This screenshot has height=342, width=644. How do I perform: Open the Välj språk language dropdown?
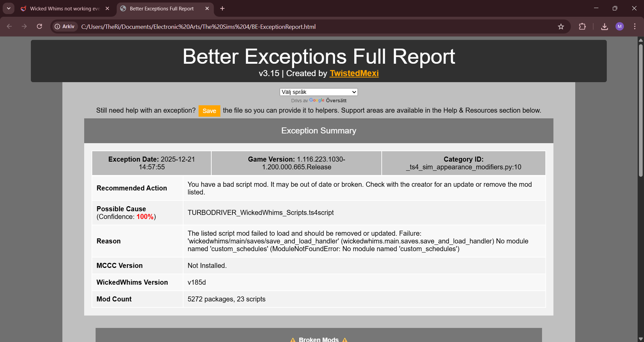point(319,92)
